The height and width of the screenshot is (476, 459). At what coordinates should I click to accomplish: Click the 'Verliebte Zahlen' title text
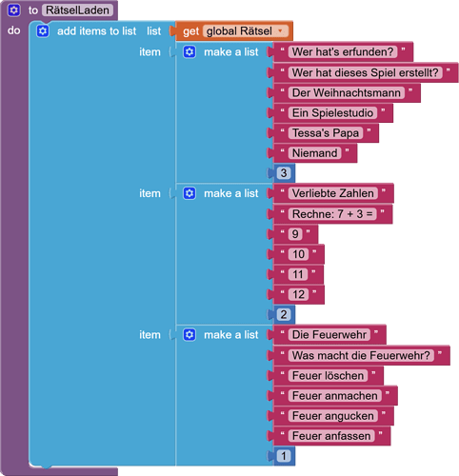[x=333, y=193]
